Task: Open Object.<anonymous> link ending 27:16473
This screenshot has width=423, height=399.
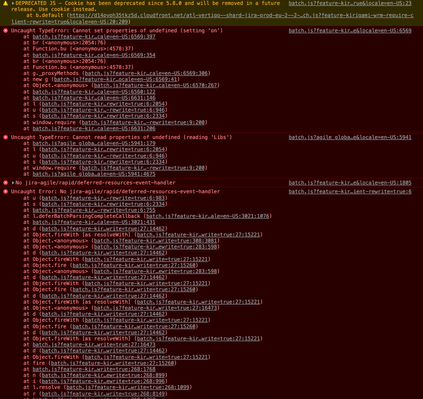Action: 156,308
